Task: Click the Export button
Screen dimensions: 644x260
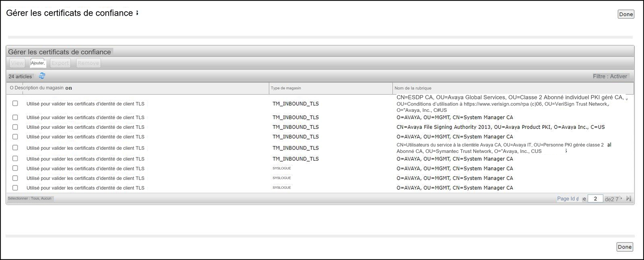Action: coord(60,63)
